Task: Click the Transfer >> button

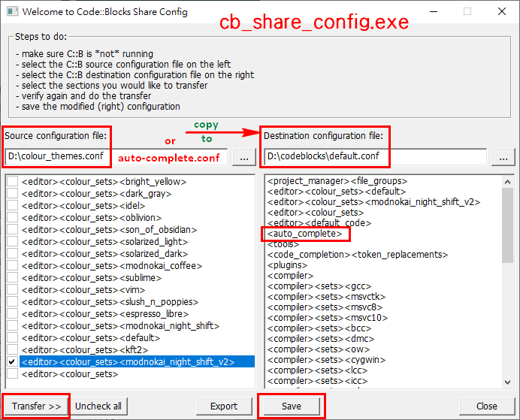Action: [36, 406]
